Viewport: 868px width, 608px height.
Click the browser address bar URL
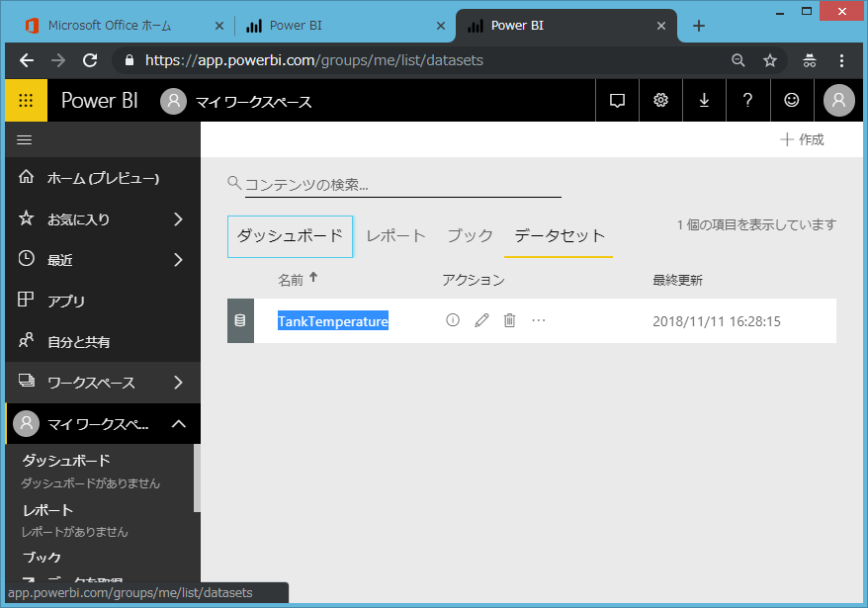(313, 60)
